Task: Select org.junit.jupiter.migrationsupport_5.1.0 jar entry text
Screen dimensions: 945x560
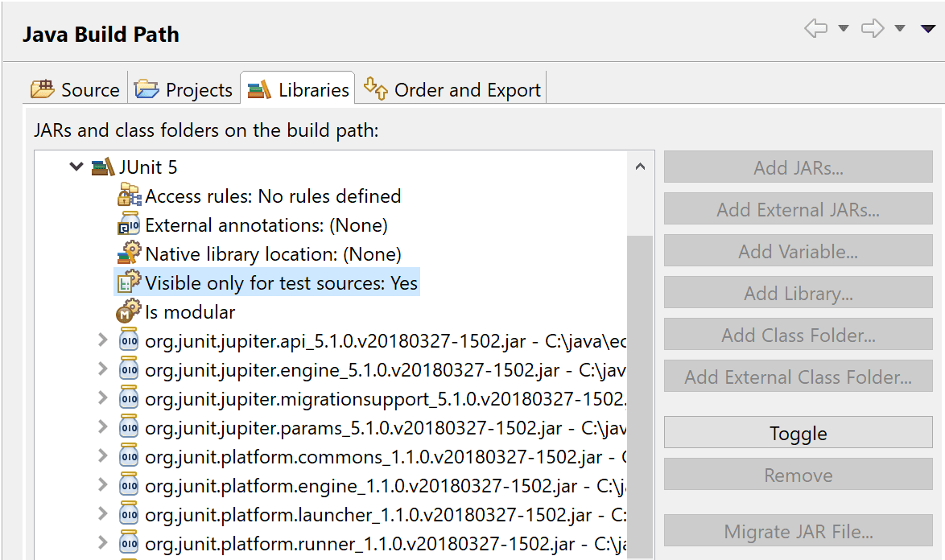Action: (x=386, y=399)
